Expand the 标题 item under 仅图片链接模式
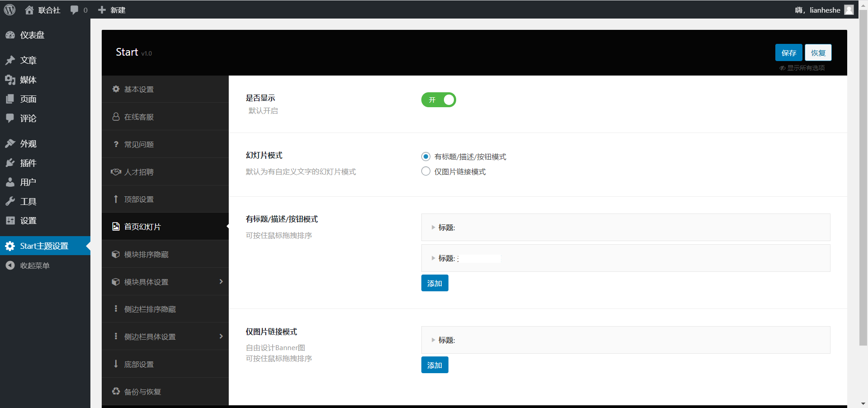The image size is (868, 408). pyautogui.click(x=433, y=340)
